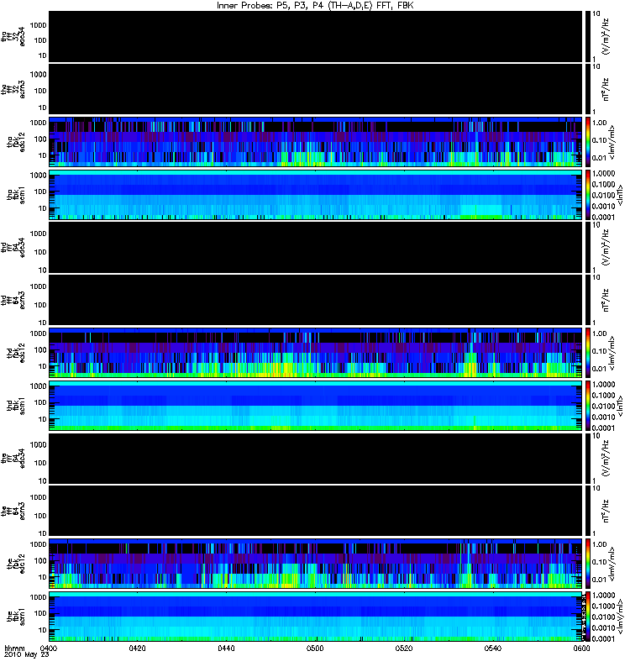The height and width of the screenshot is (672, 630).
Task: Click the <|mV/m|> unit label of tha fbk edc12
Action: pos(612,142)
